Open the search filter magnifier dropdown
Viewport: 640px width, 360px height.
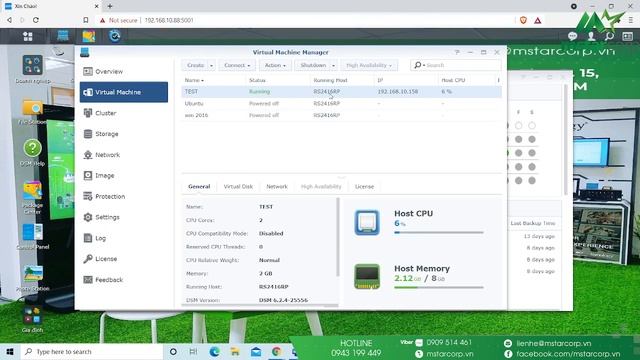[x=419, y=65]
